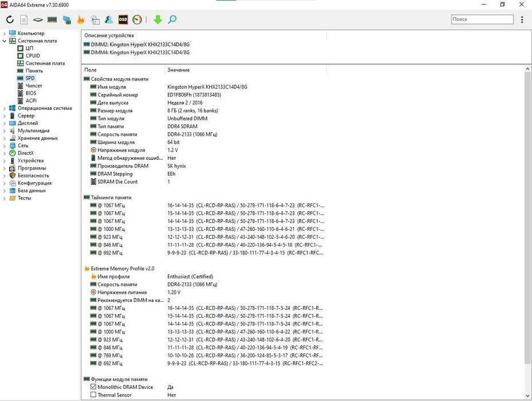The height and width of the screenshot is (401, 532).
Task: Open the Чипсет tree item
Action: (30, 85)
